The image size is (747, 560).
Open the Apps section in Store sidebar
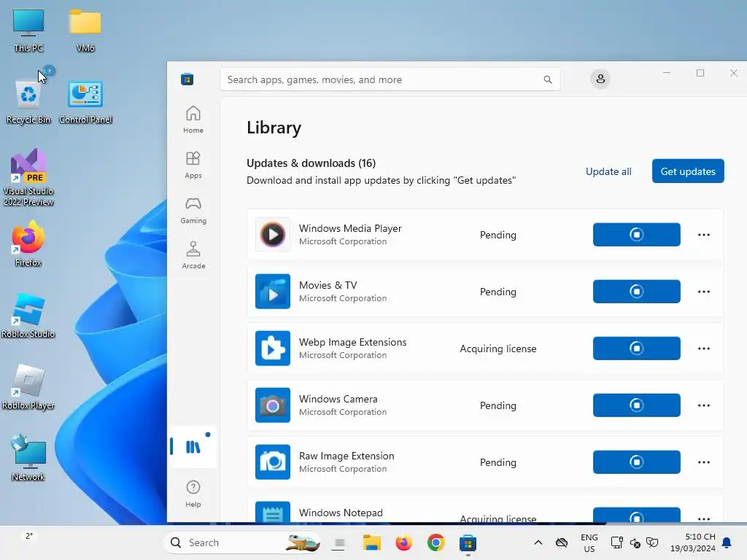[193, 165]
